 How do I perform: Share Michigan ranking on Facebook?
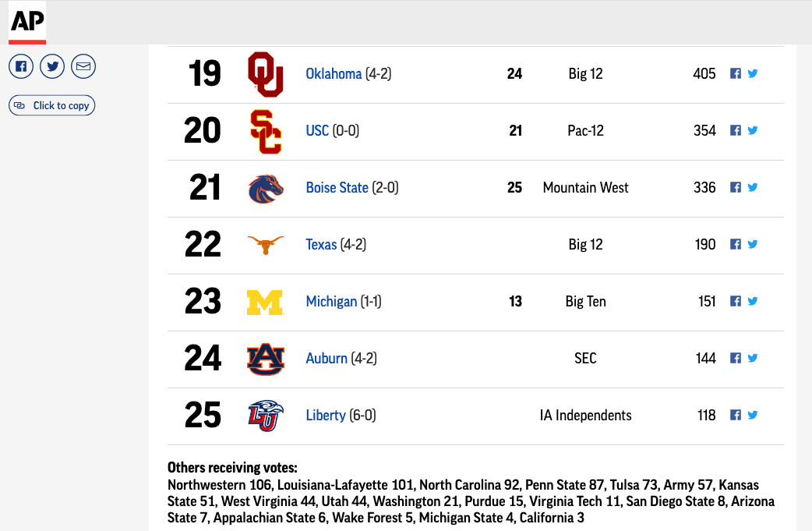coord(736,301)
